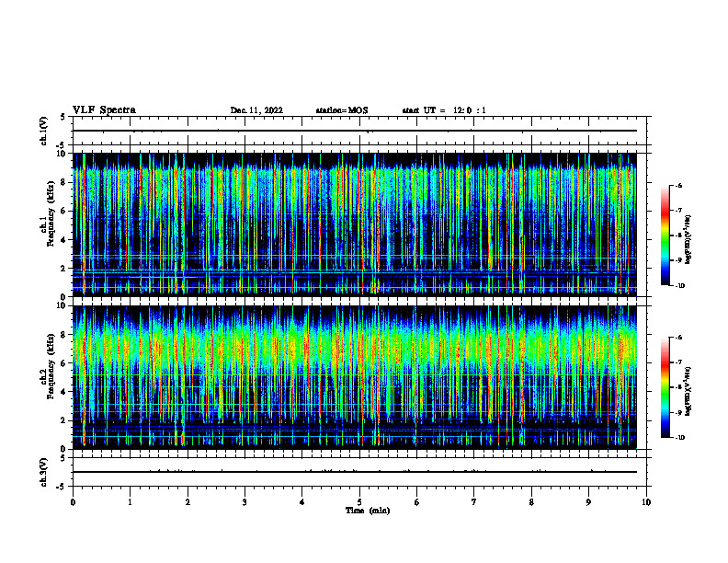This screenshot has height=563, width=728.
Task: Click the ch.1 PSD color bar
Action: tap(665, 236)
